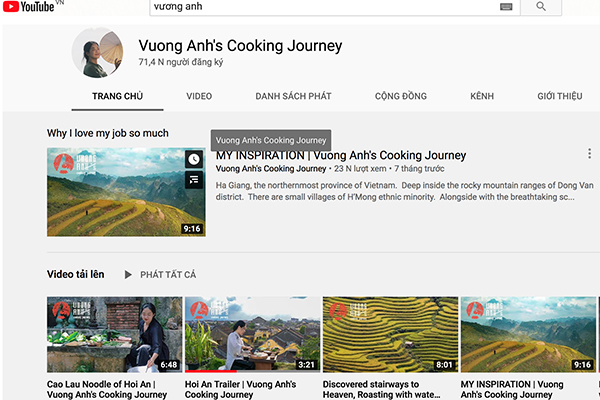Switch to the VIDEO tab
This screenshot has height=400, width=600.
click(x=199, y=96)
